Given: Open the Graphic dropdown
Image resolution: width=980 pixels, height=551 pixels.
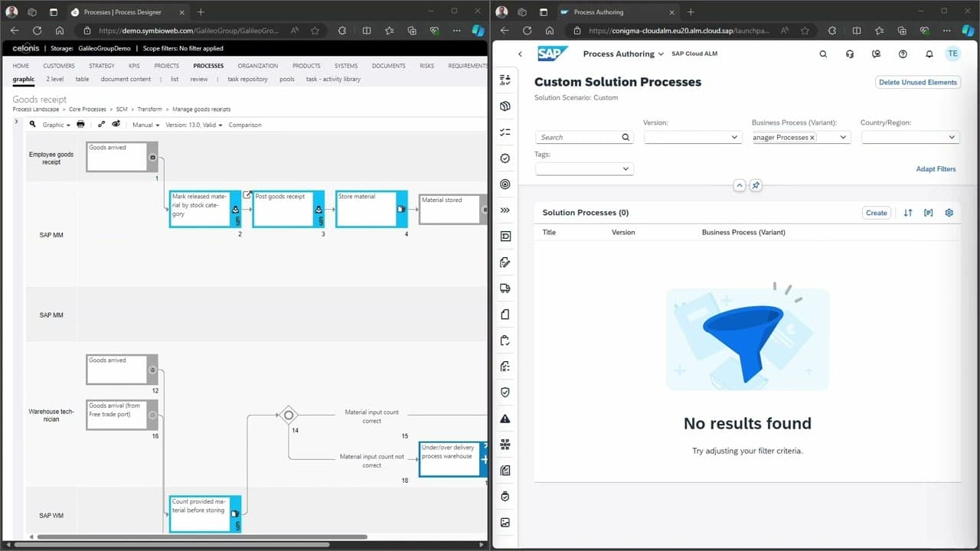Looking at the screenshot, I should (x=56, y=125).
